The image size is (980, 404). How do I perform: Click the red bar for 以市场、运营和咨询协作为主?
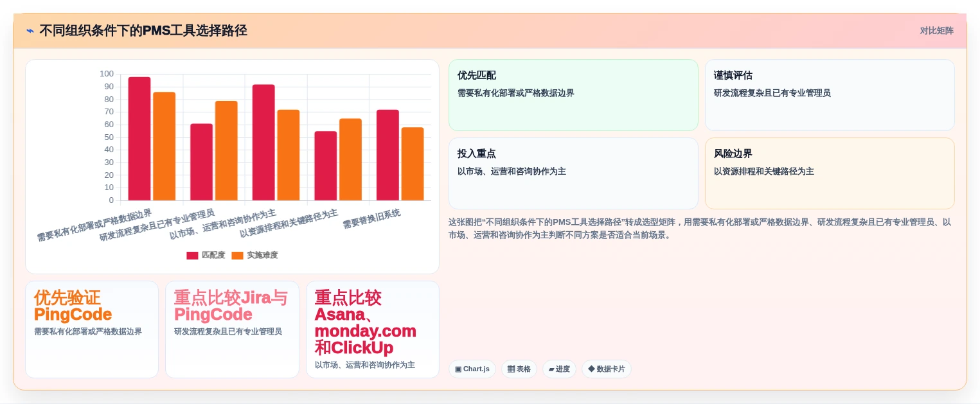pyautogui.click(x=263, y=143)
